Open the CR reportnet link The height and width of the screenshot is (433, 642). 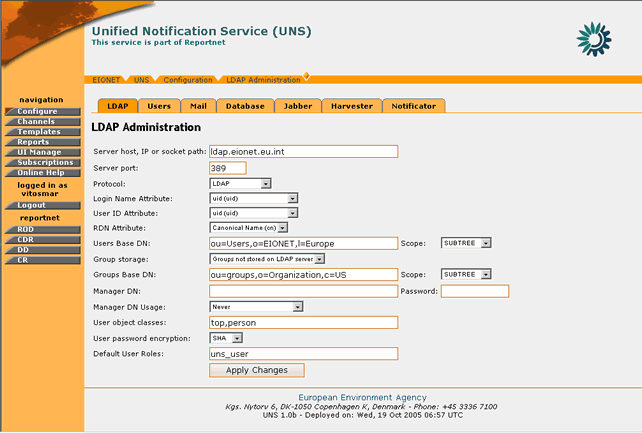[43, 260]
